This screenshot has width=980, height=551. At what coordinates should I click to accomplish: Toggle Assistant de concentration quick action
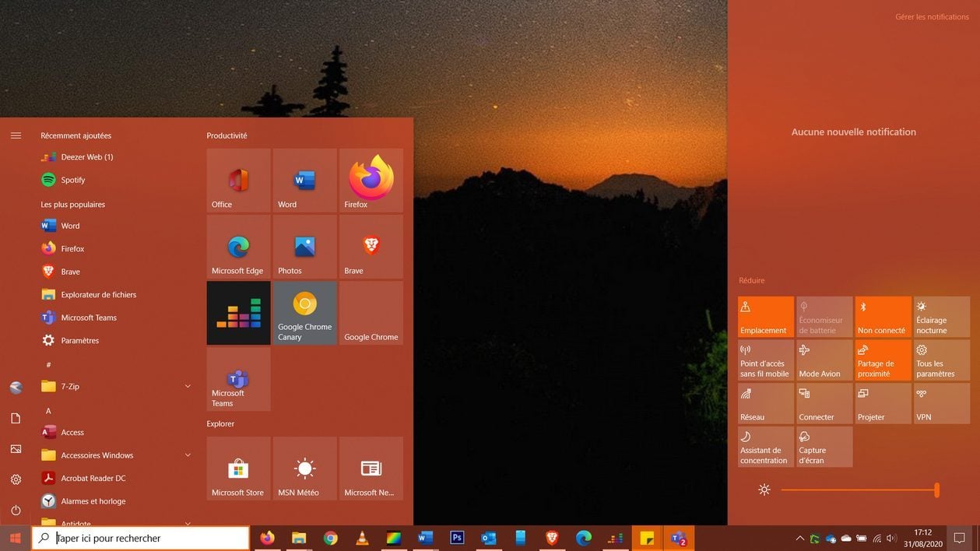coord(766,447)
